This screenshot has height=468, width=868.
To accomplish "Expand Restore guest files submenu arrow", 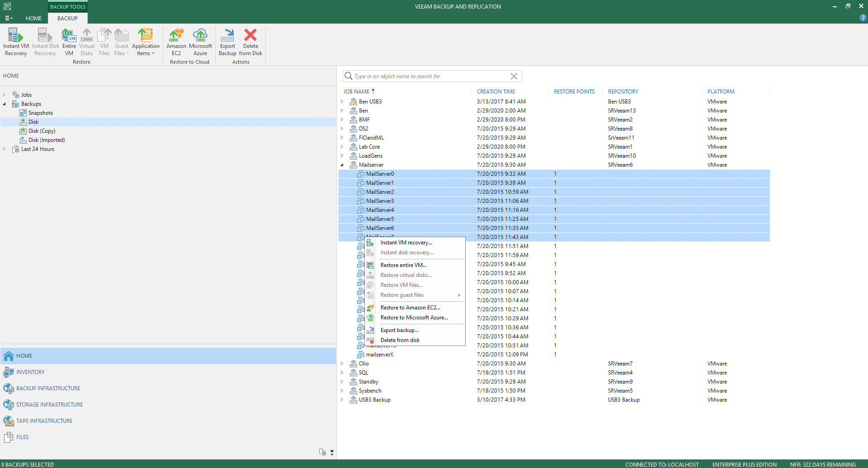I will 459,295.
